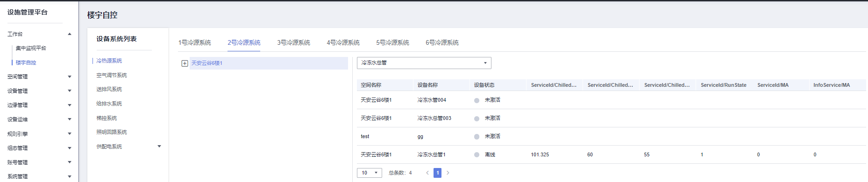The height and width of the screenshot is (182, 868).
Task: Select the 天安云谷6楼1 tree item
Action: pyautogui.click(x=207, y=63)
